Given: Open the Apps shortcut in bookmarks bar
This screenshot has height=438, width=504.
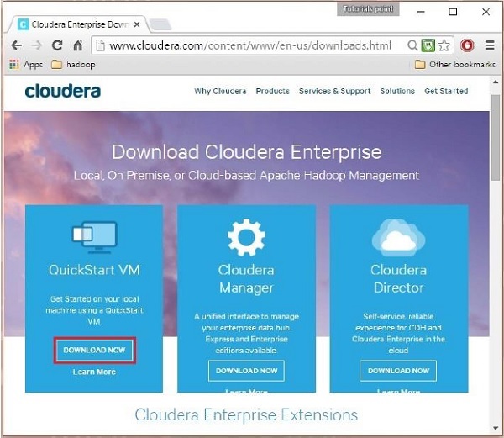Looking at the screenshot, I should (x=26, y=64).
